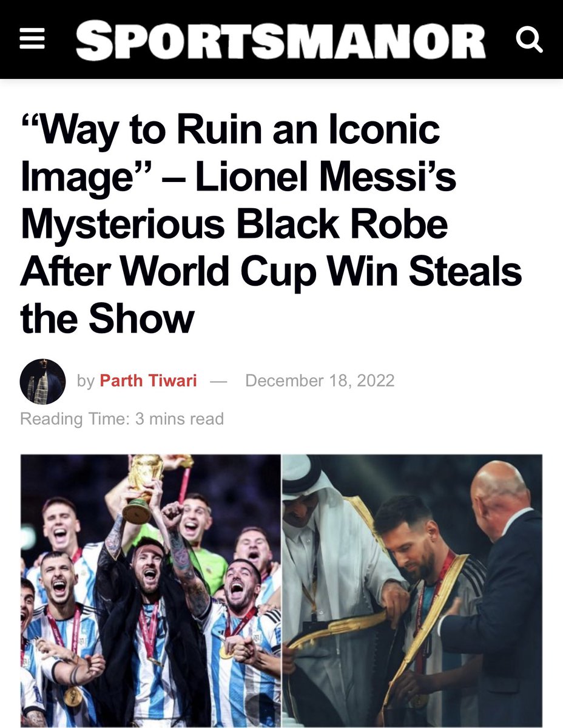The height and width of the screenshot is (728, 563).
Task: Open the hamburger navigation menu
Action: click(x=32, y=40)
